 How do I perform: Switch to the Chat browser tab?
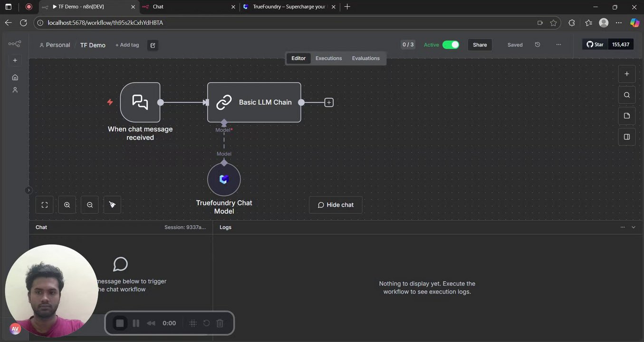point(189,7)
